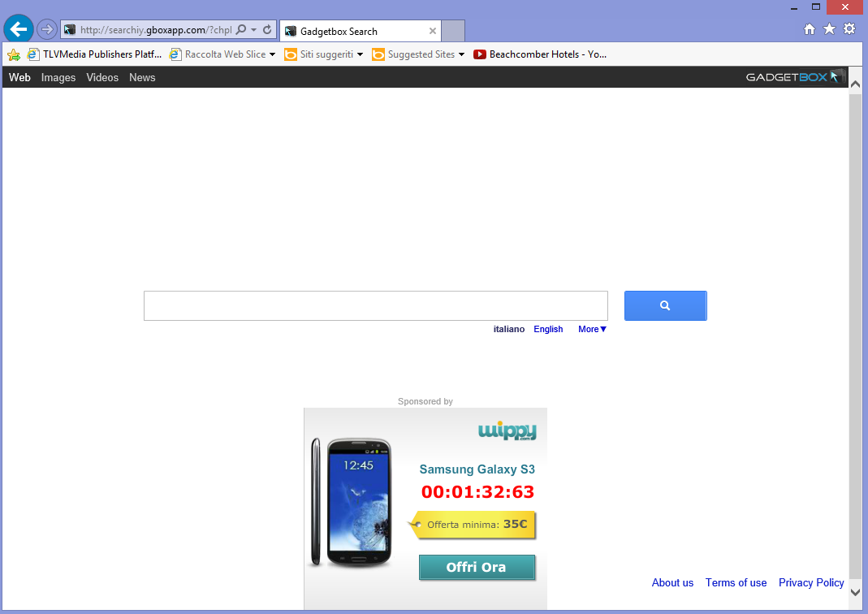The height and width of the screenshot is (614, 868).
Task: Expand the Suggested Sites dropdown arrow
Action: 462,54
